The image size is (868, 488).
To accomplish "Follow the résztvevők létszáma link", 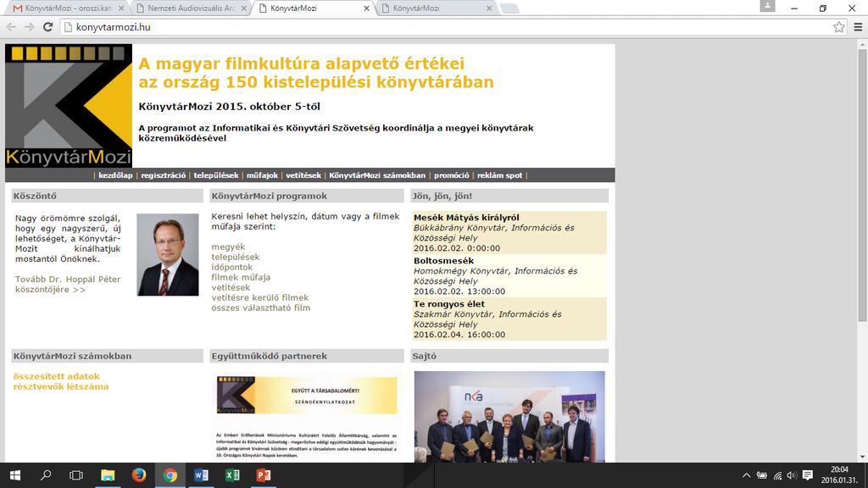I will (x=61, y=386).
